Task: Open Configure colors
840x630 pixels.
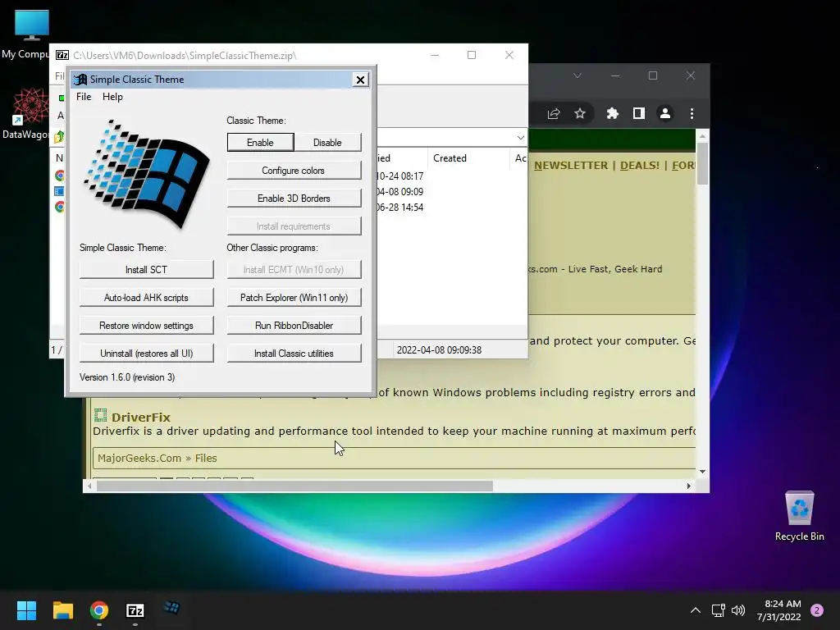Action: pyautogui.click(x=294, y=171)
